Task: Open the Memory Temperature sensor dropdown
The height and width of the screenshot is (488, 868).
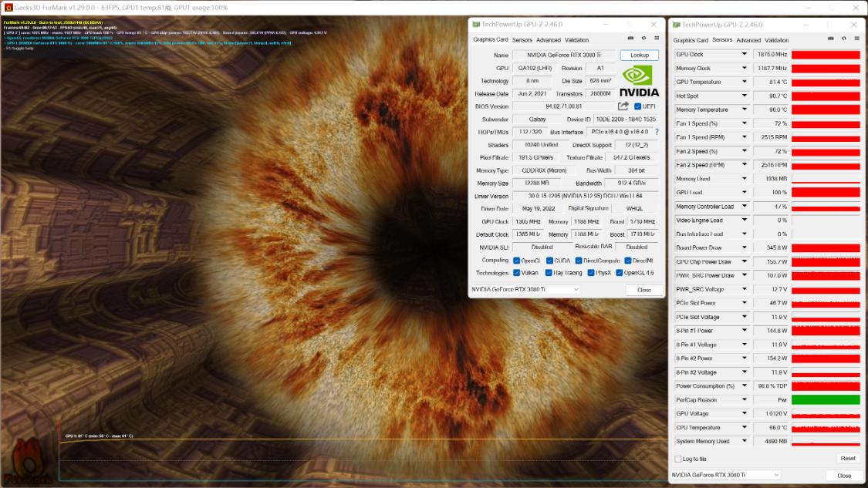Action: click(x=745, y=110)
